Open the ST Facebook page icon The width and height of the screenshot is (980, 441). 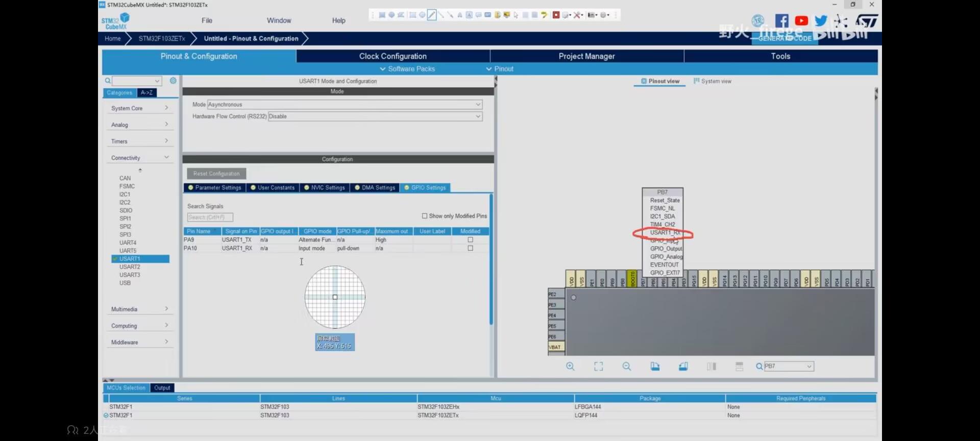pyautogui.click(x=781, y=21)
